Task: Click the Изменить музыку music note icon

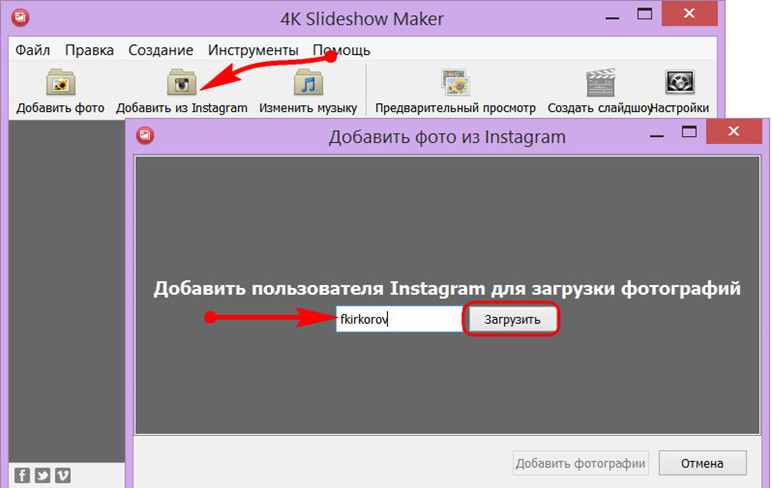Action: point(308,82)
